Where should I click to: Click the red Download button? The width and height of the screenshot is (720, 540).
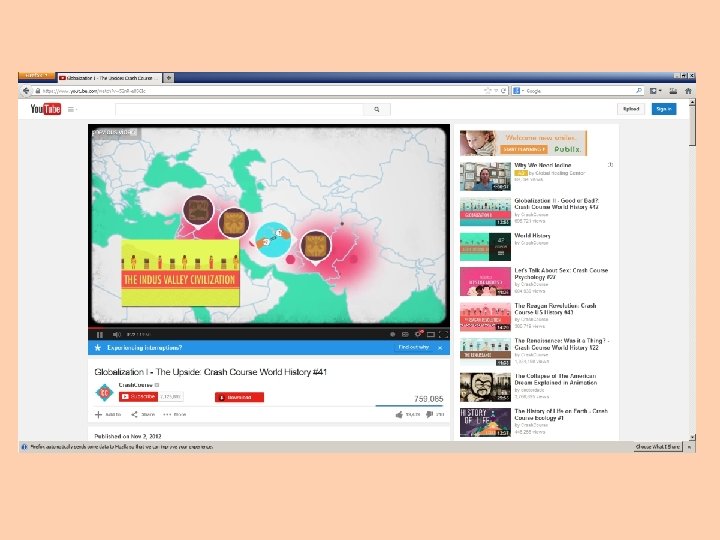click(x=239, y=397)
